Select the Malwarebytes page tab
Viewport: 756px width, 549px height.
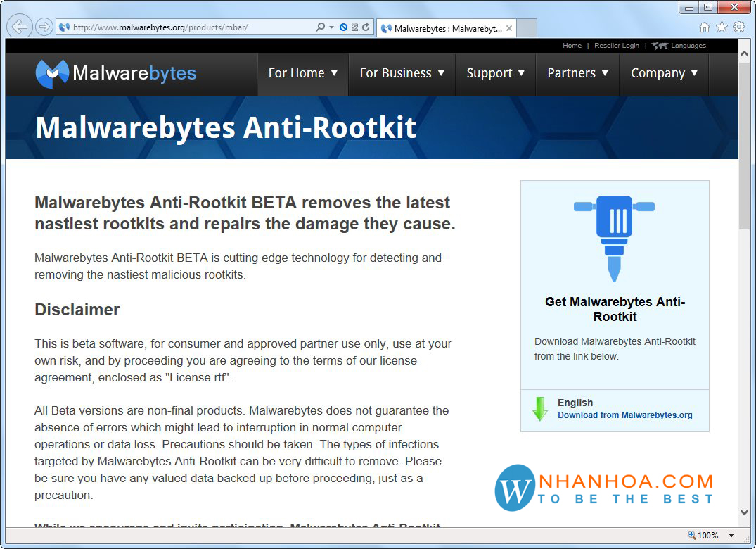click(x=447, y=28)
